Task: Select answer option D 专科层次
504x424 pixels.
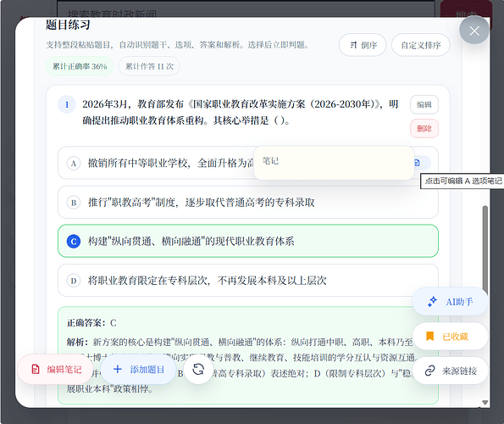Action: coord(248,280)
